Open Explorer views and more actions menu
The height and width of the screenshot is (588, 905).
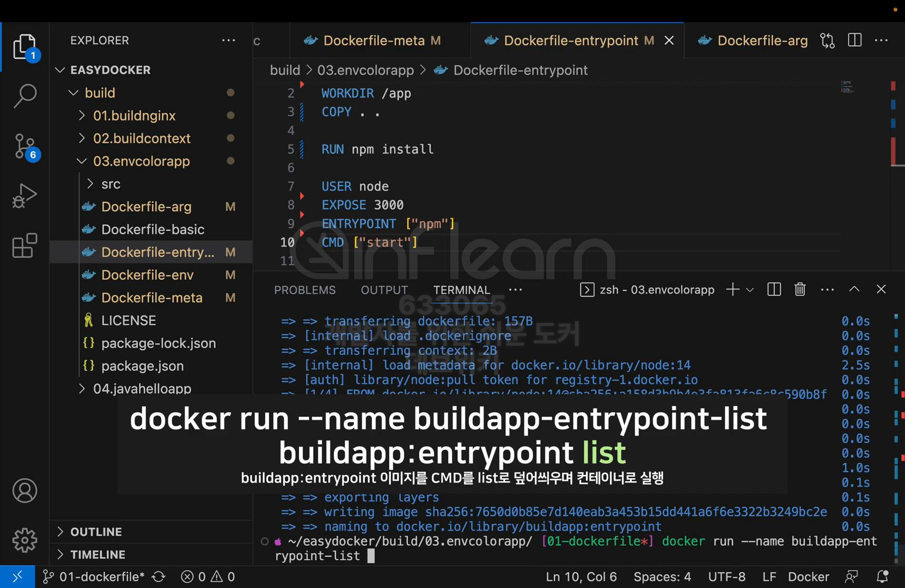pyautogui.click(x=229, y=40)
